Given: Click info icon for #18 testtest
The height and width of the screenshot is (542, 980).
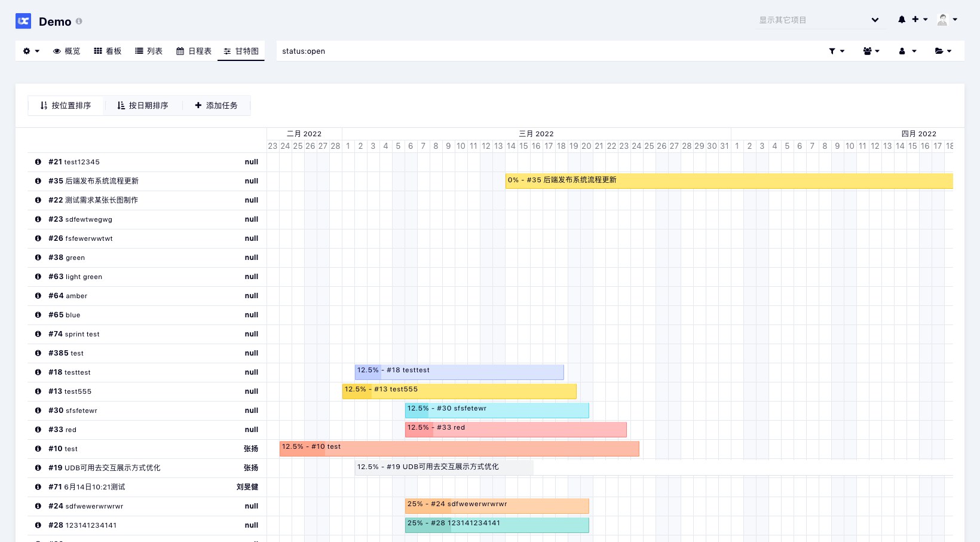Looking at the screenshot, I should pyautogui.click(x=38, y=372).
